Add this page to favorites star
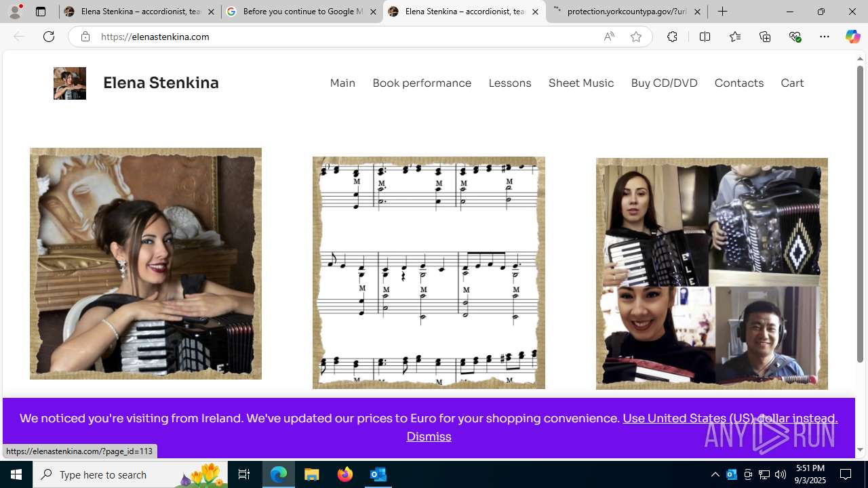 point(636,37)
